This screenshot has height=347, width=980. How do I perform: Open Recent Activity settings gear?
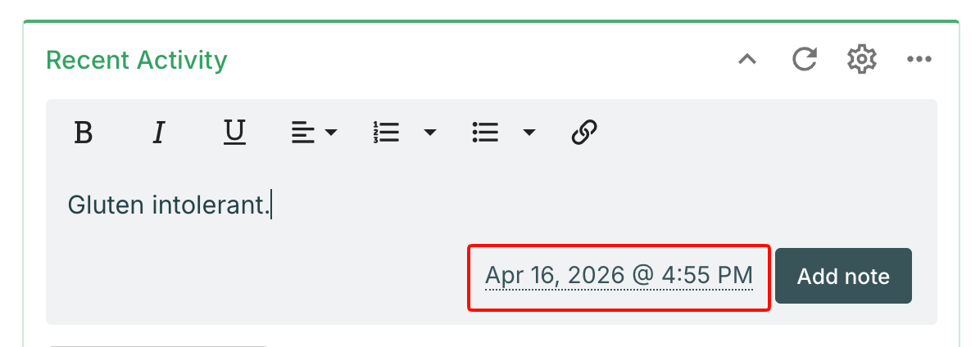(862, 59)
